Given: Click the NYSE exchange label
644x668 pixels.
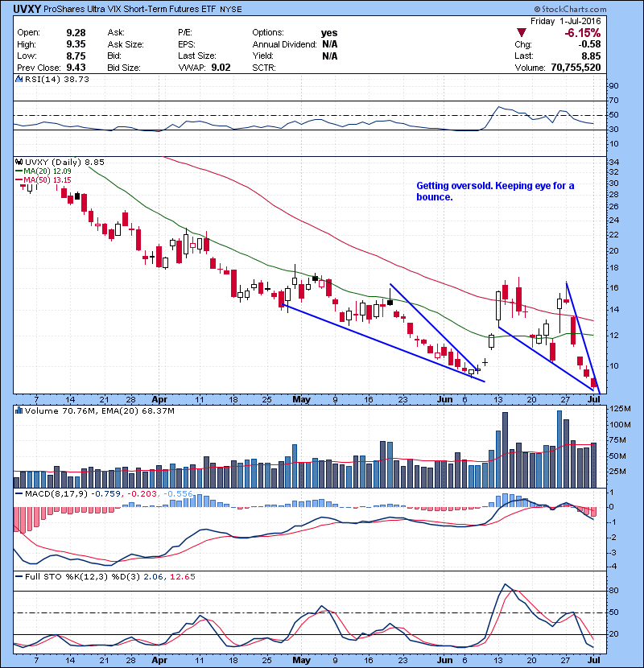Looking at the screenshot, I should (x=230, y=10).
